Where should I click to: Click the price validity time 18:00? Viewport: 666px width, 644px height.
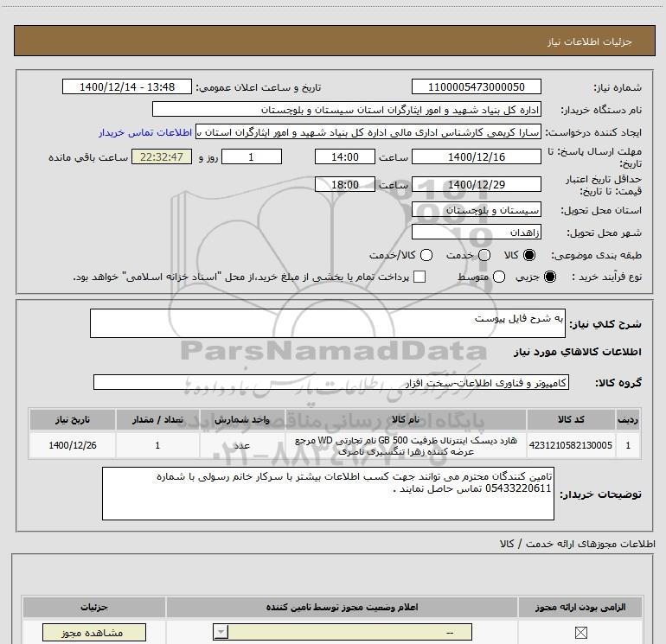click(345, 185)
